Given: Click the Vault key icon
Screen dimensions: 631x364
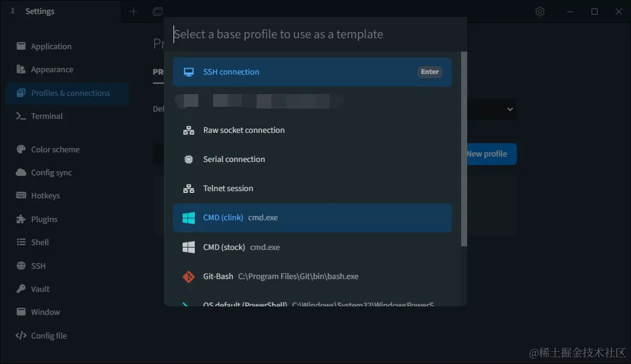Looking at the screenshot, I should tap(21, 288).
